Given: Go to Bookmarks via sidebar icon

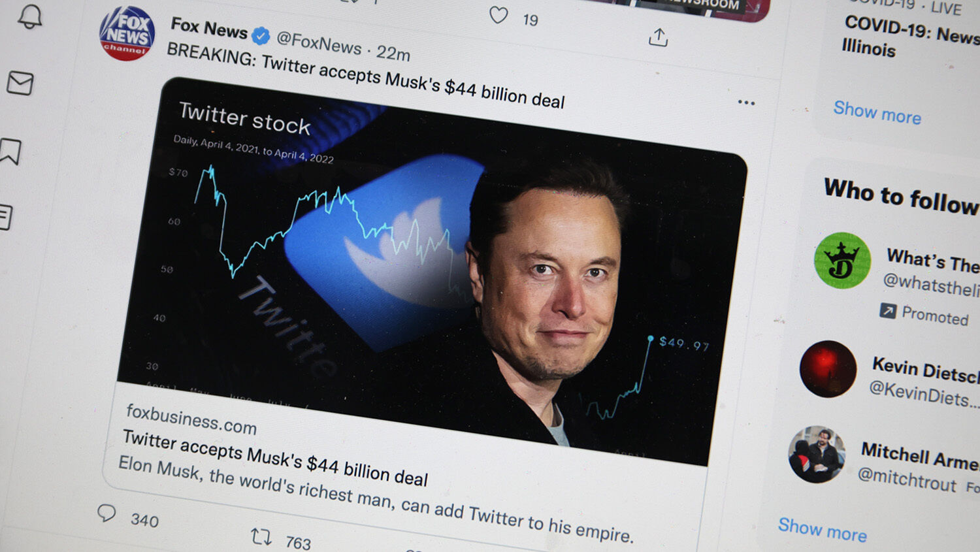Looking at the screenshot, I should point(10,152).
